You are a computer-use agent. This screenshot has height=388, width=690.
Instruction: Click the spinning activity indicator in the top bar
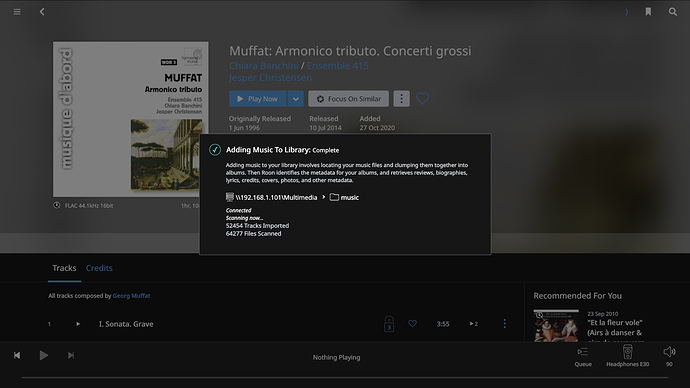pyautogui.click(x=626, y=12)
